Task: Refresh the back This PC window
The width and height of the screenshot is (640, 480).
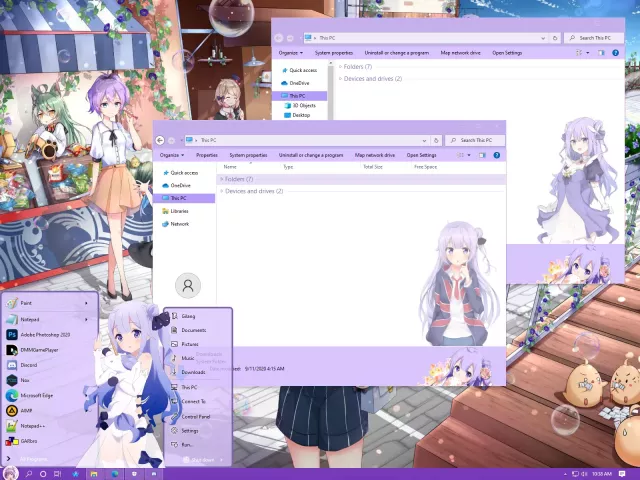Action: pos(555,38)
